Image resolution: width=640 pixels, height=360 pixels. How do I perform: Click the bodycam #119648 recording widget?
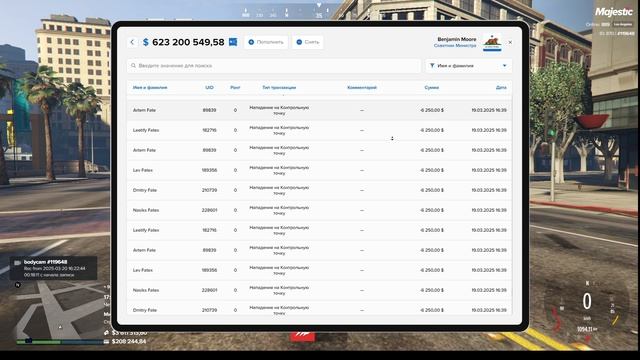pyautogui.click(x=53, y=268)
